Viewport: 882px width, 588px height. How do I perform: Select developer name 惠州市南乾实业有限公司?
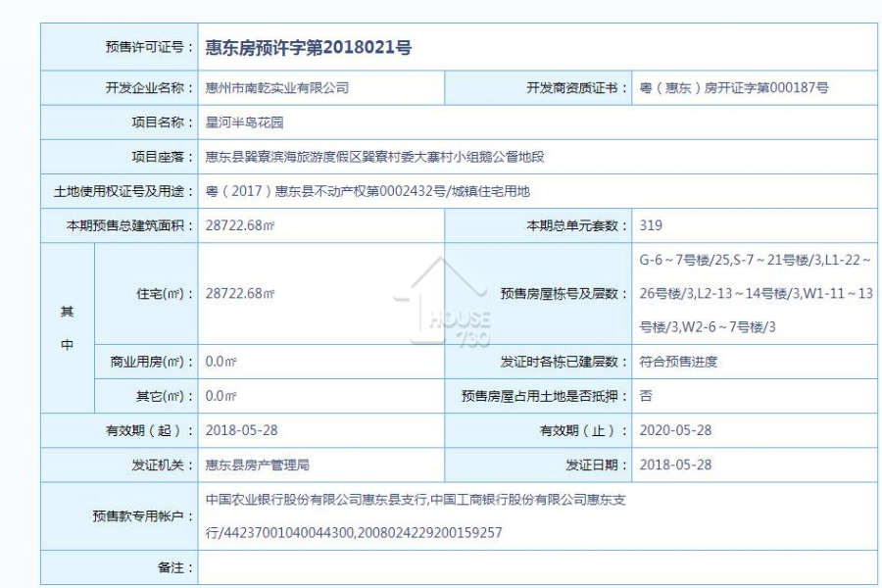tap(277, 88)
